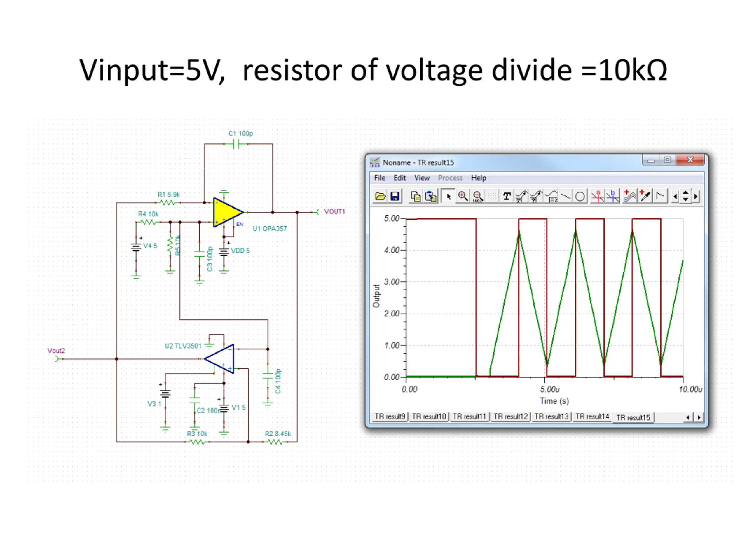Open the View menu
This screenshot has height=560, width=747.
pos(422,178)
